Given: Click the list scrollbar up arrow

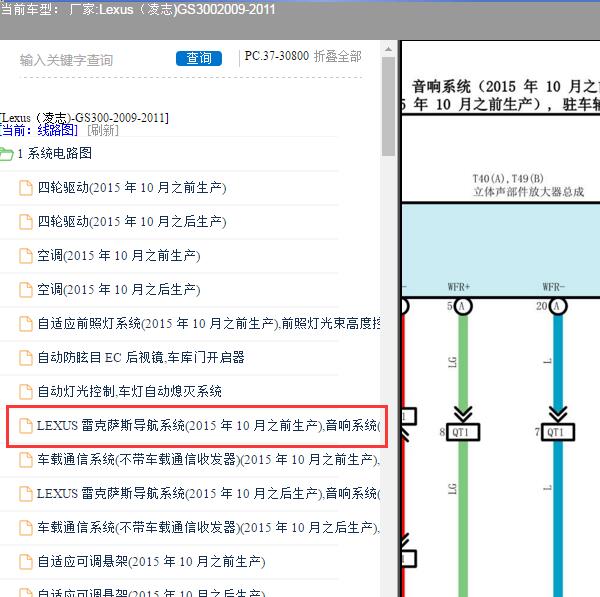Looking at the screenshot, I should point(388,49).
